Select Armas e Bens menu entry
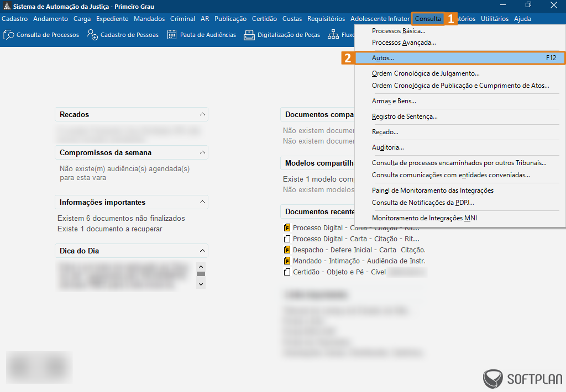Image resolution: width=566 pixels, height=392 pixels. tap(460, 101)
